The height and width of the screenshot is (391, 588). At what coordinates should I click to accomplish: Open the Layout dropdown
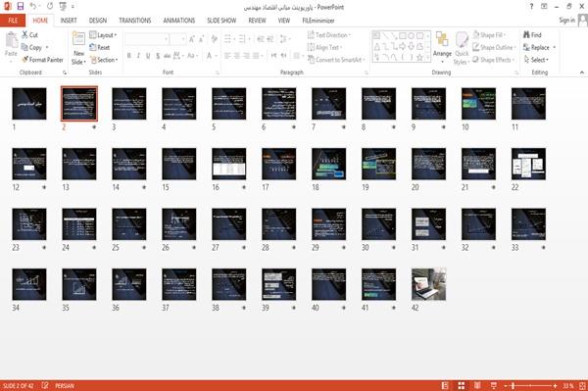[103, 35]
